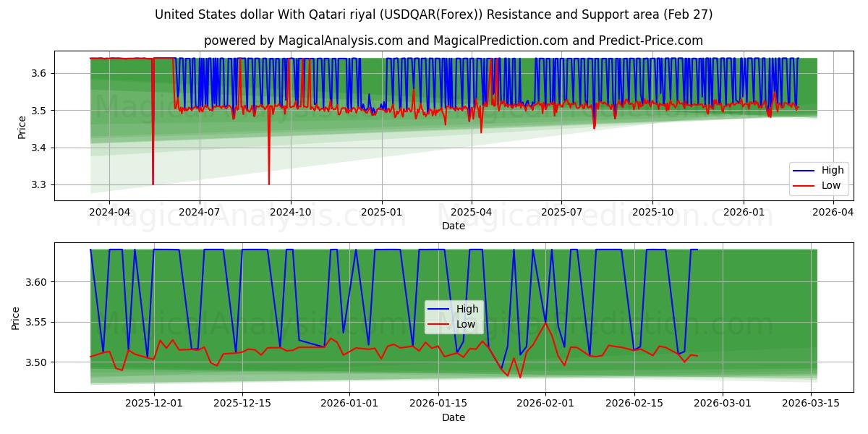Click the 2025-01 date tick label
868x434 pixels.
pos(382,212)
